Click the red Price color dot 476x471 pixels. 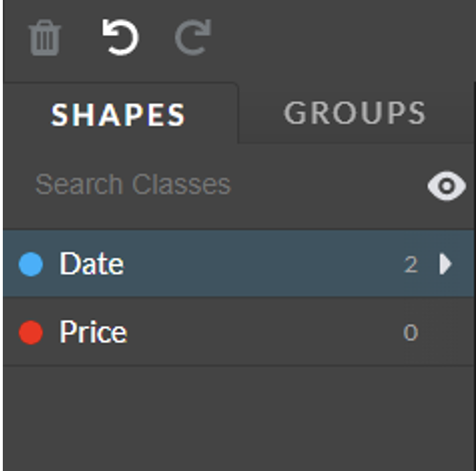tap(31, 333)
